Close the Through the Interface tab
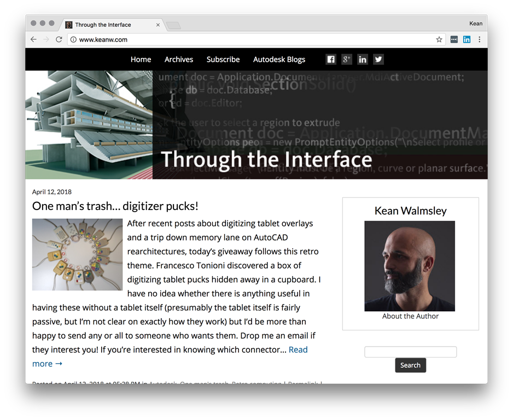 tap(158, 25)
